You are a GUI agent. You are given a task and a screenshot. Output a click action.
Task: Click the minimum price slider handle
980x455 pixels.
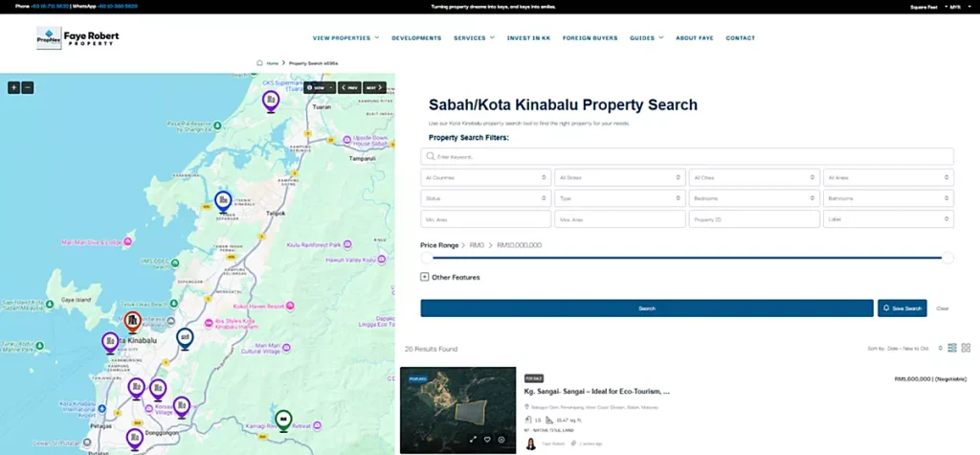(426, 258)
